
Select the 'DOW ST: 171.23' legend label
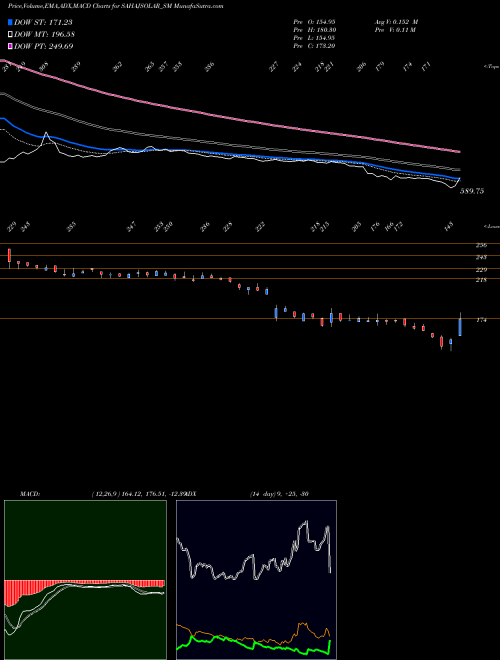coord(43,22)
